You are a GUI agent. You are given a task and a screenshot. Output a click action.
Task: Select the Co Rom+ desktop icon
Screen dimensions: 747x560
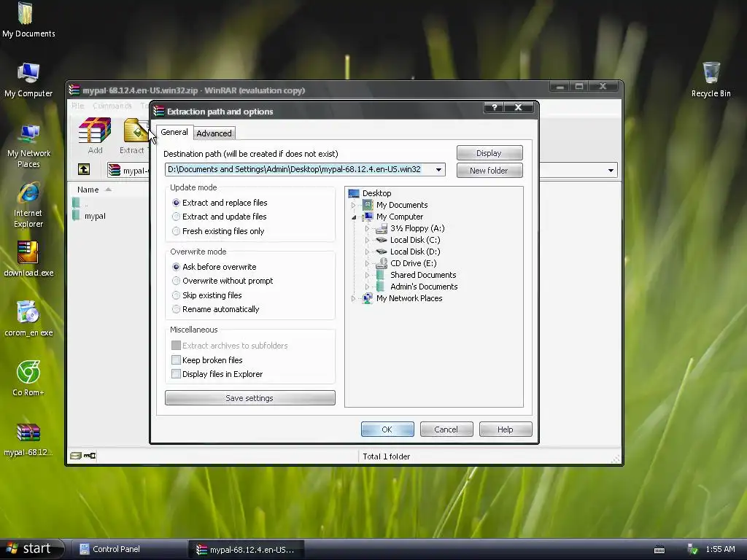[28, 378]
